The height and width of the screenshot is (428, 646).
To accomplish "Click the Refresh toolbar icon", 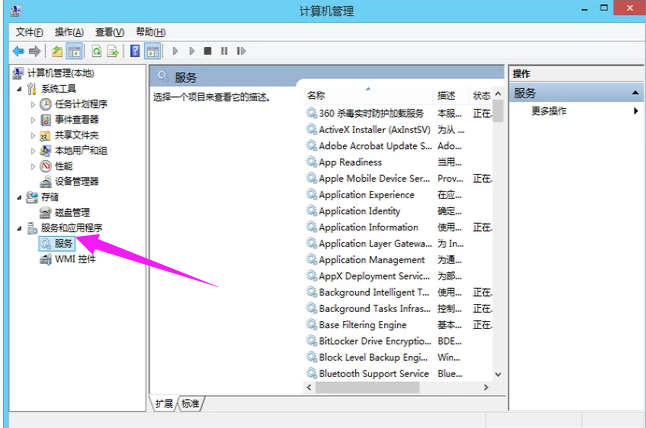I will [97, 50].
